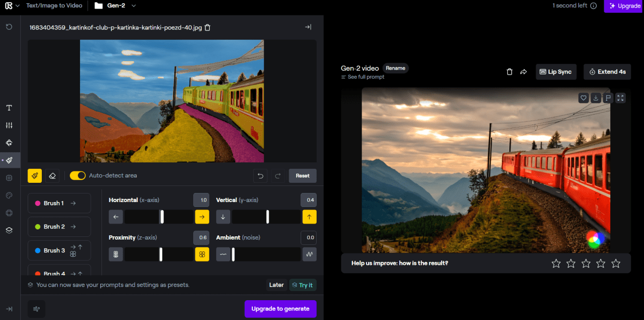The width and height of the screenshot is (644, 320).
Task: Click the source image preview with brush masks
Action: (172, 101)
